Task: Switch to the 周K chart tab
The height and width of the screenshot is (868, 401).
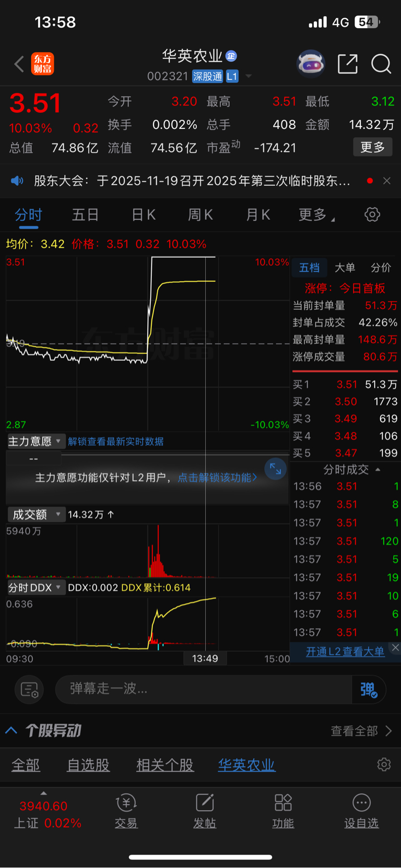Action: click(200, 215)
